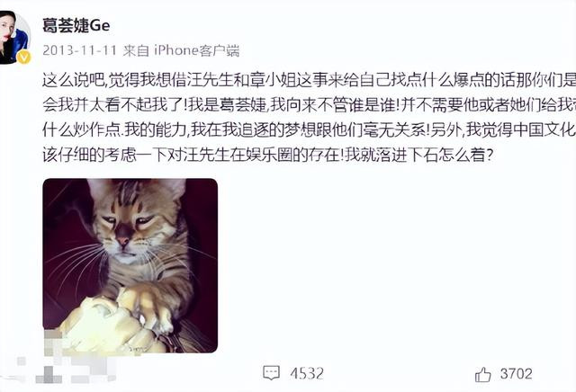Viewport: 576px width, 392px height.
Task: Click the text line starting 什么炒作点
Action: point(309,130)
